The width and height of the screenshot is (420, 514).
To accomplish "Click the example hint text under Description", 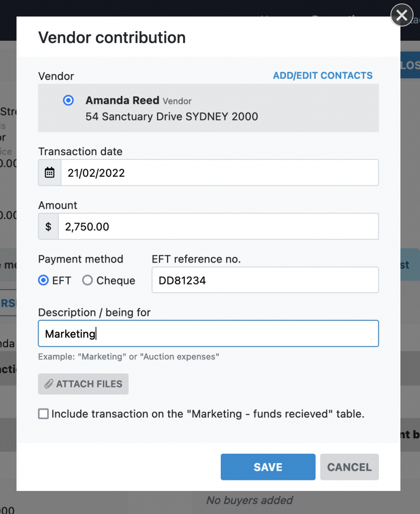I will click(x=129, y=357).
